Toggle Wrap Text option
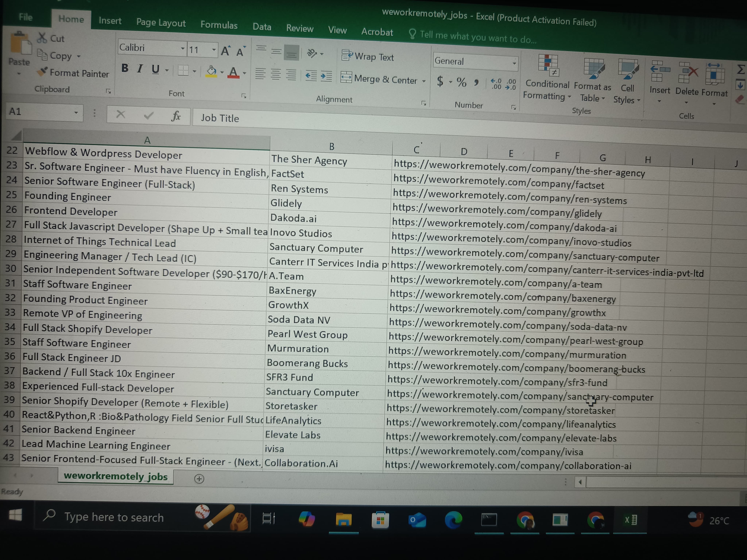This screenshot has height=560, width=747. (x=368, y=56)
